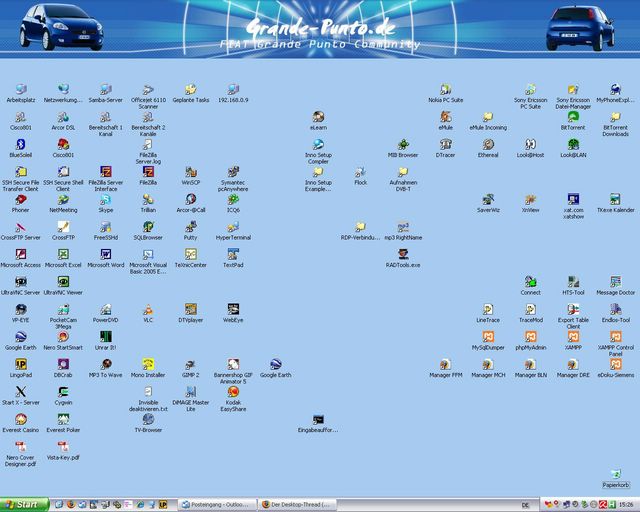
Task: Open the TeXnicCenter desktop shortcut
Action: tap(190, 255)
